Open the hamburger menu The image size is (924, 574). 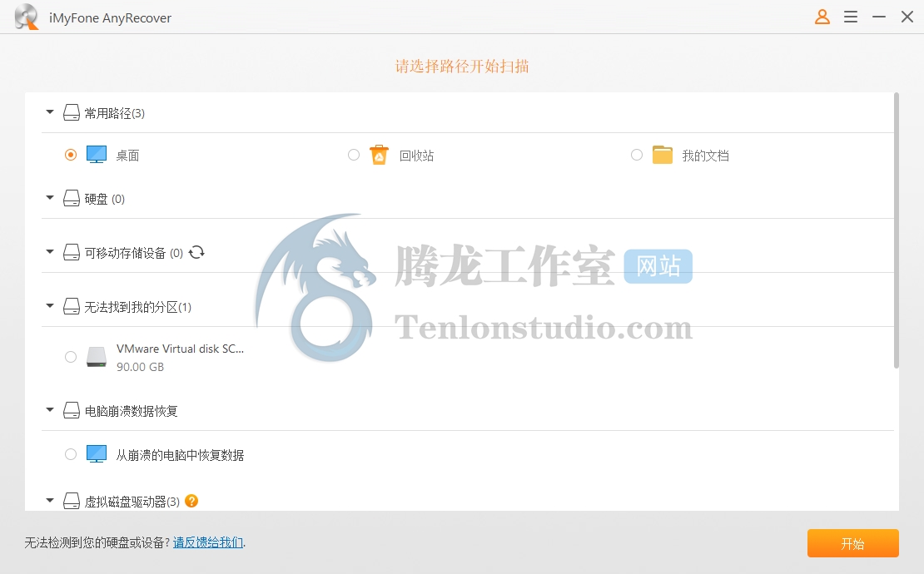851,17
